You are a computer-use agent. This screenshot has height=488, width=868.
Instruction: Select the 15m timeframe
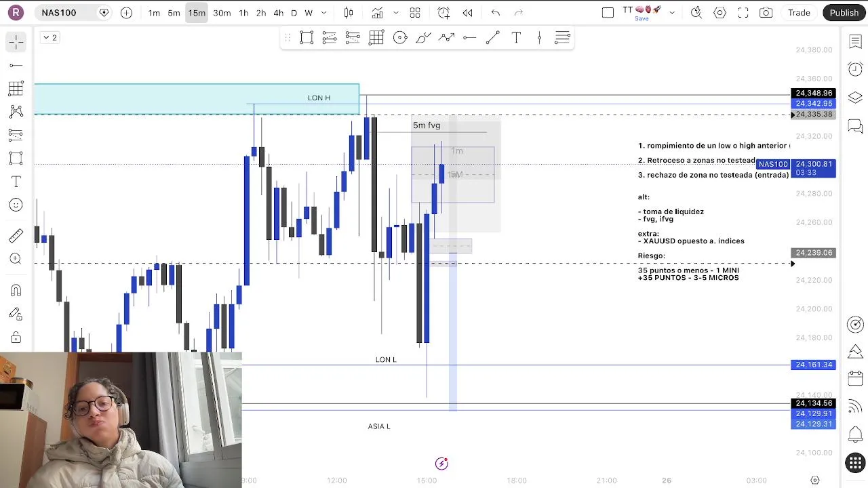pyautogui.click(x=197, y=13)
